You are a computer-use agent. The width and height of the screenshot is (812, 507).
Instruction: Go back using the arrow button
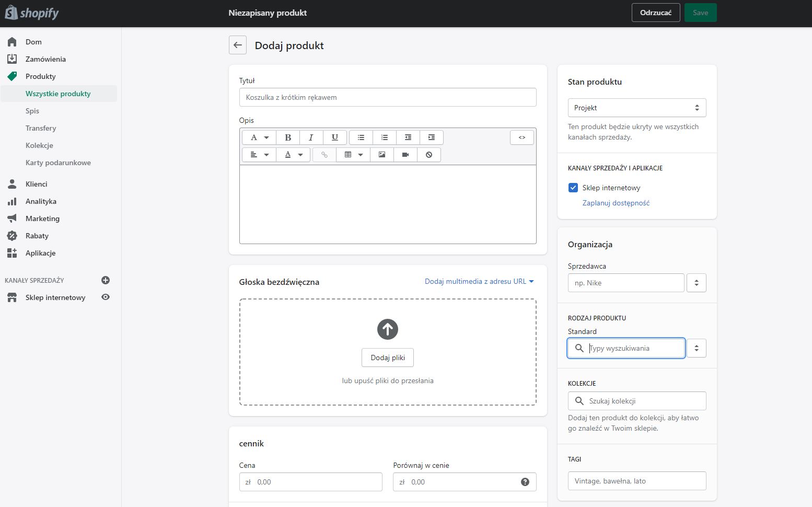(238, 45)
